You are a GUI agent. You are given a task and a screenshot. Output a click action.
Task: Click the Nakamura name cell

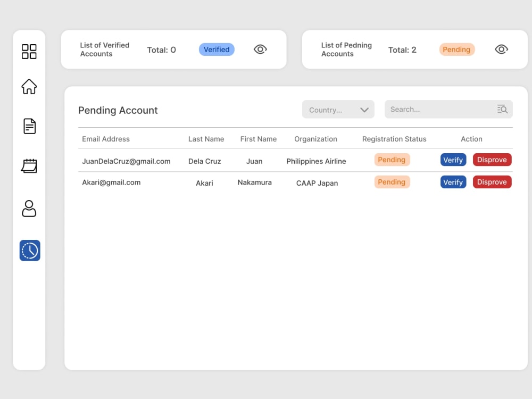pyautogui.click(x=255, y=182)
